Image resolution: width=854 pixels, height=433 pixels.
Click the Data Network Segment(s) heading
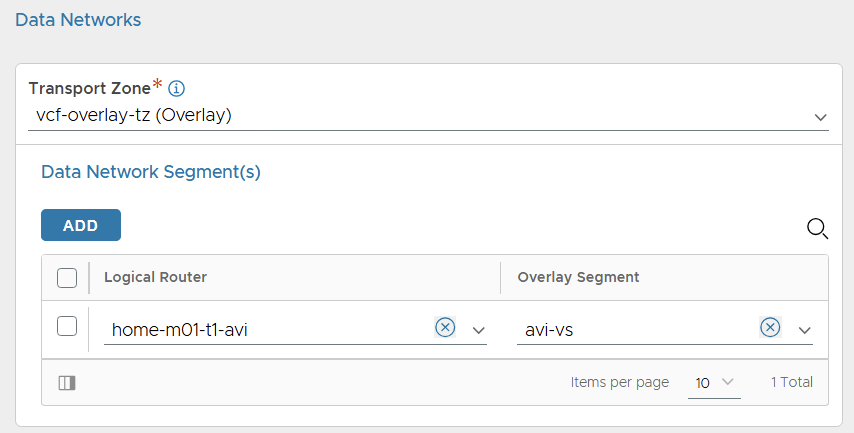coord(150,172)
